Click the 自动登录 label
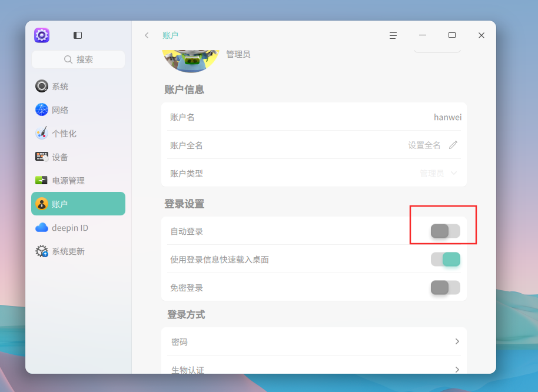This screenshot has height=392, width=538. coord(187,231)
